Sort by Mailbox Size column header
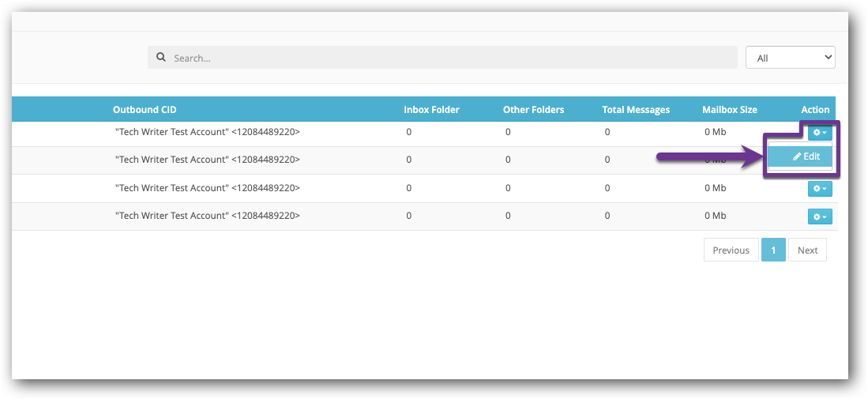Screen dimensions: 868x399 click(x=729, y=110)
